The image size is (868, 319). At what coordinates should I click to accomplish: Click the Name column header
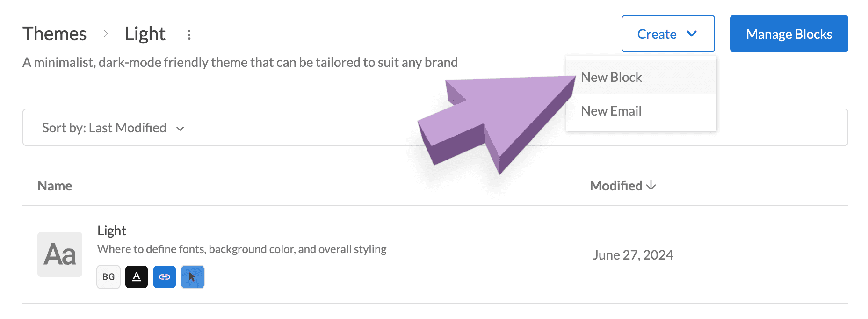[x=55, y=186]
